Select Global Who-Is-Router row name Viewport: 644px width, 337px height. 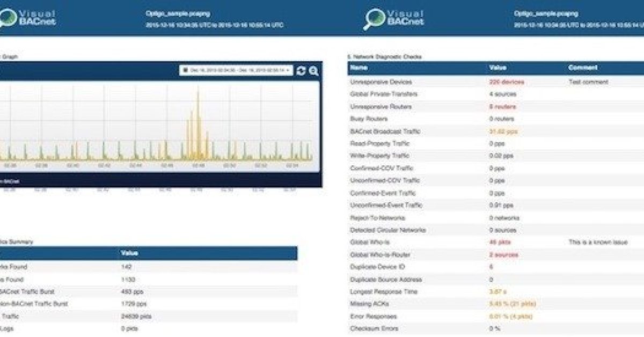coord(380,255)
